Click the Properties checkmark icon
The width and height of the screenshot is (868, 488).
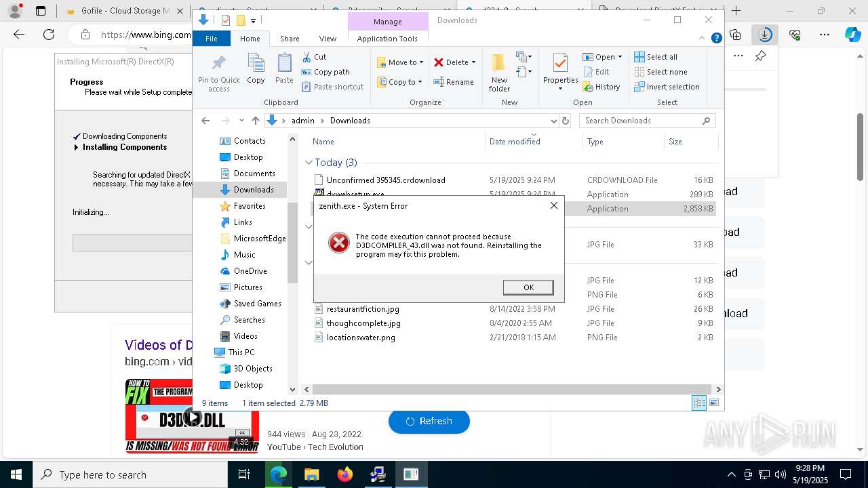(x=560, y=64)
